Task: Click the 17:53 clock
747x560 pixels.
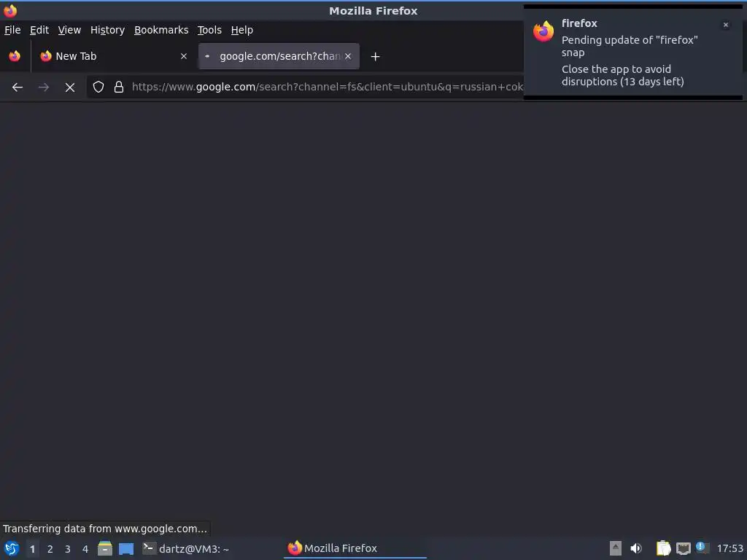Action: (x=729, y=548)
